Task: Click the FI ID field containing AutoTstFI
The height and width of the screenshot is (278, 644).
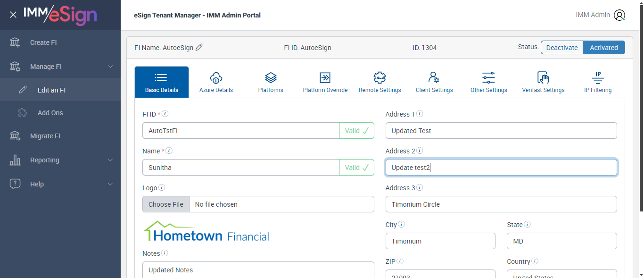Action: point(241,131)
